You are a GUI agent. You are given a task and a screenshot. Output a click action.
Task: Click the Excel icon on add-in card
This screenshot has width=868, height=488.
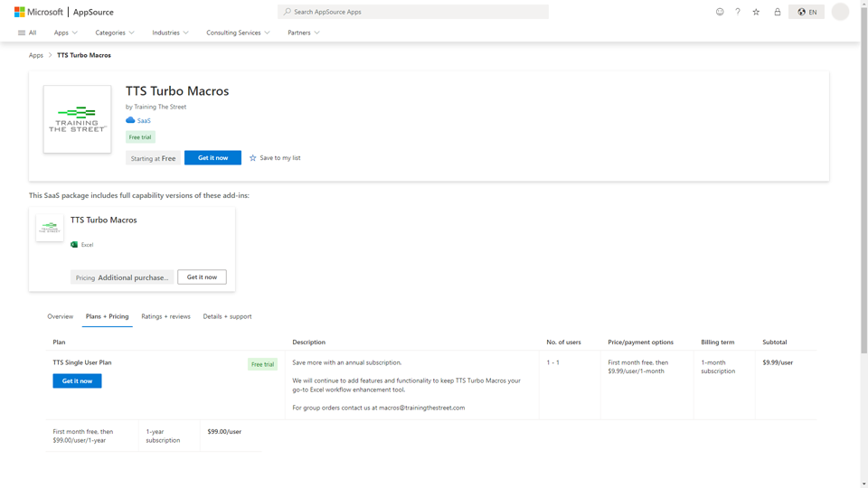click(x=74, y=245)
